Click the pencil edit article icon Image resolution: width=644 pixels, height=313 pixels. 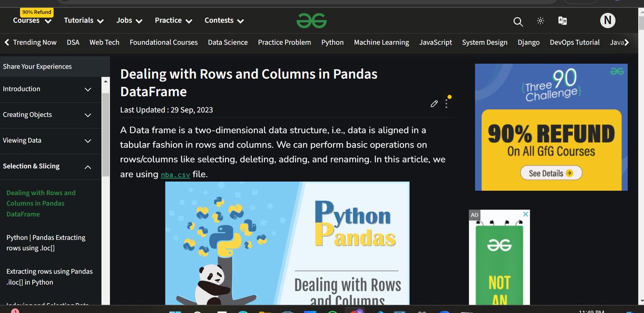pos(434,103)
